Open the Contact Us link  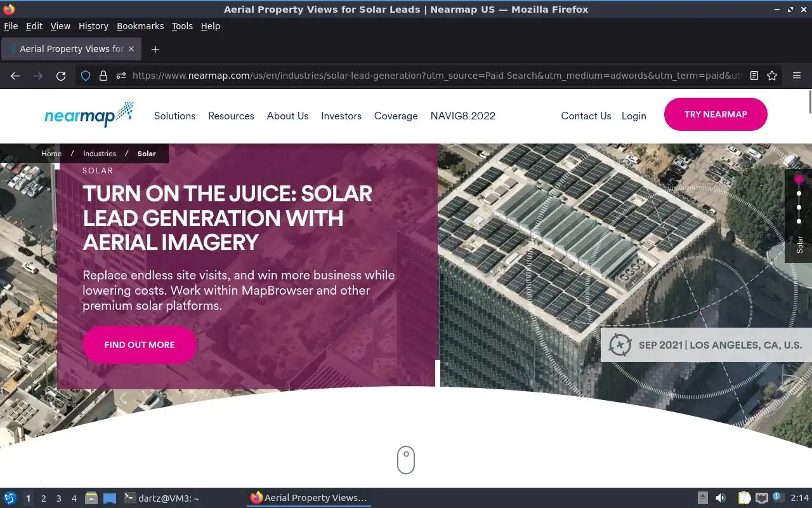point(586,116)
